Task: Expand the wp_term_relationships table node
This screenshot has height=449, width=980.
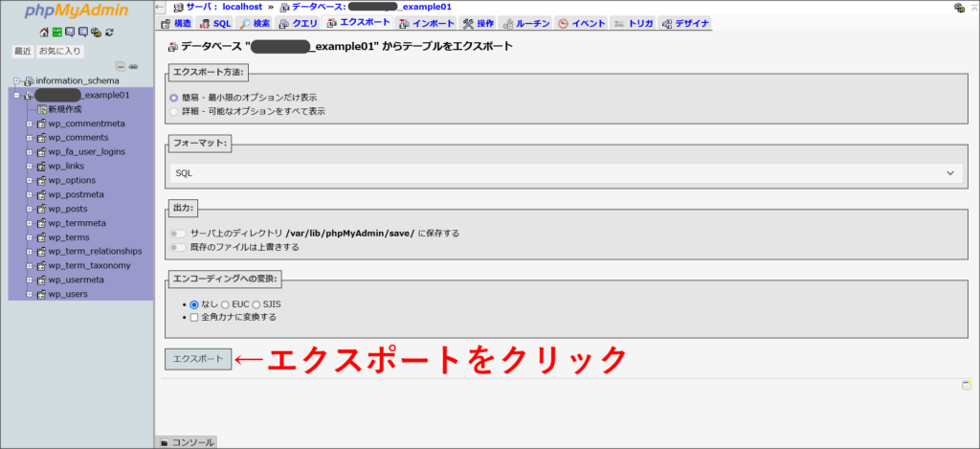Action: pos(30,252)
